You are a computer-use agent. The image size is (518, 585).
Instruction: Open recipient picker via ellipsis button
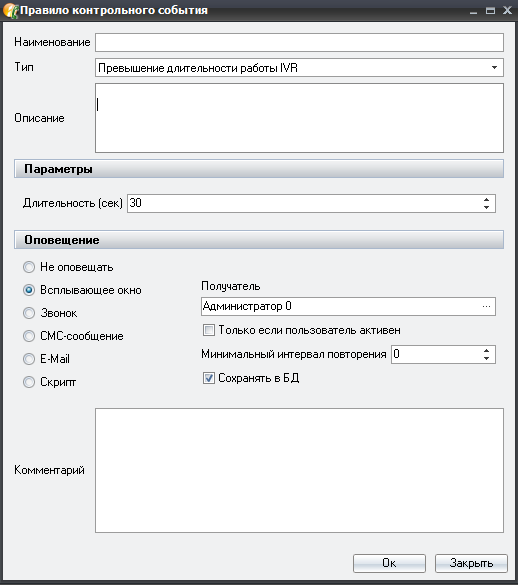coord(486,306)
